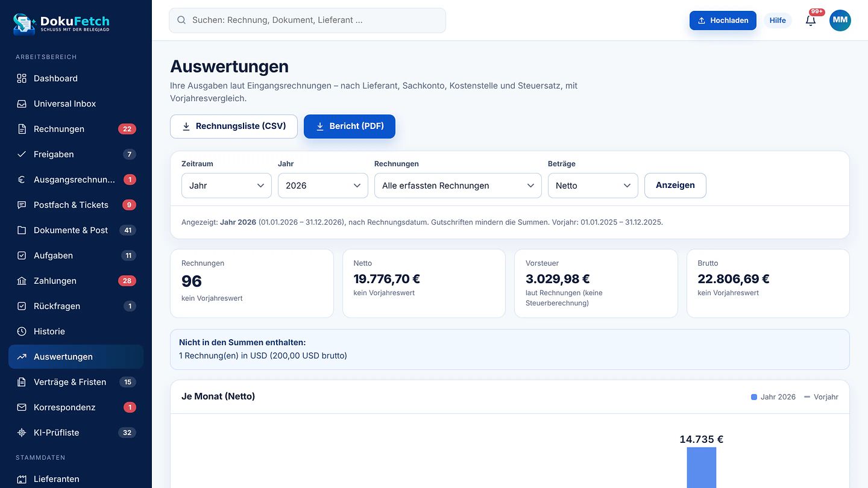The width and height of the screenshot is (868, 488).
Task: Click the 14.735 € bar in monthly chart
Action: [x=702, y=468]
